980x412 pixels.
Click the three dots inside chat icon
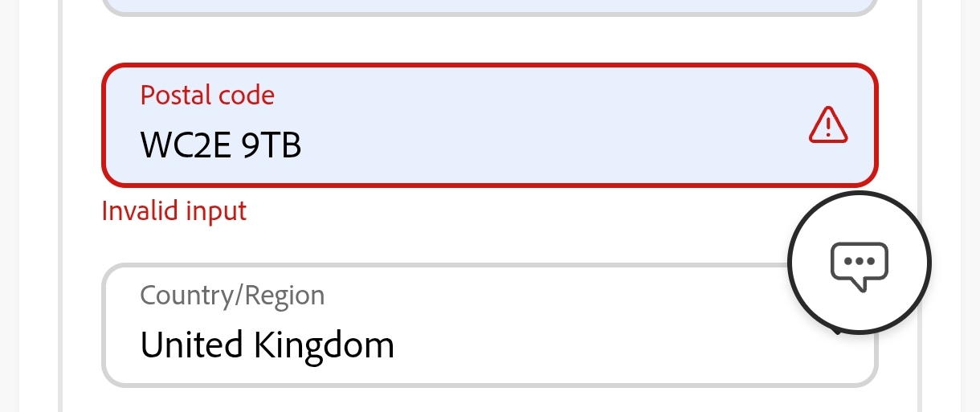[x=859, y=261]
